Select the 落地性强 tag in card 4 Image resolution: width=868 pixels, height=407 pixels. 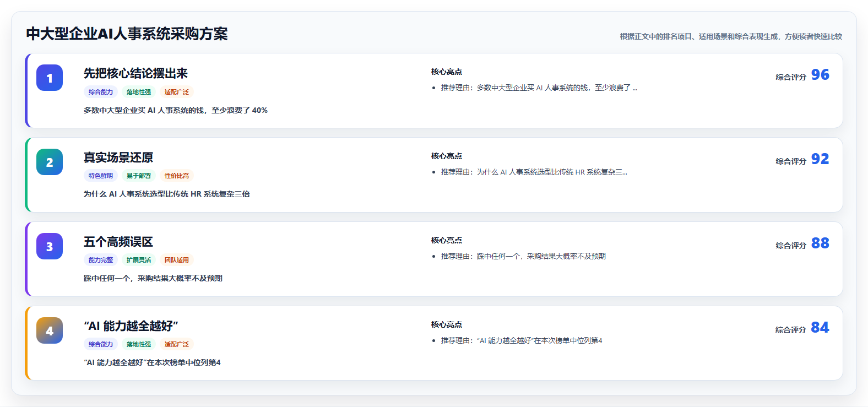139,344
